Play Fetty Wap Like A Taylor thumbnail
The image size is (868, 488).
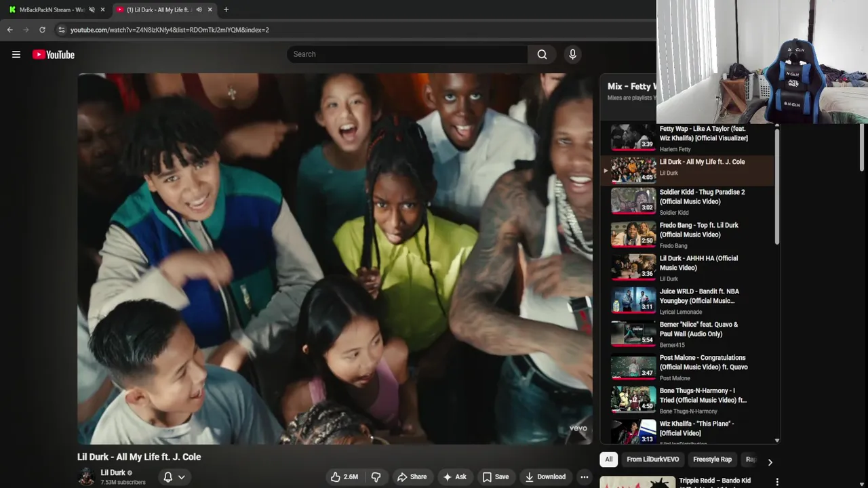pos(633,138)
